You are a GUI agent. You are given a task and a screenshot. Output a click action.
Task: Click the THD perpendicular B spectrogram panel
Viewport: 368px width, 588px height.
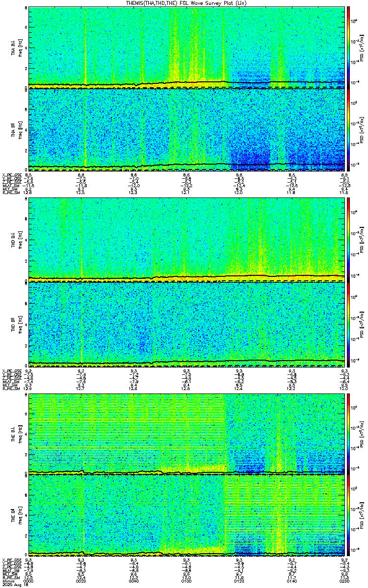pos(186,240)
